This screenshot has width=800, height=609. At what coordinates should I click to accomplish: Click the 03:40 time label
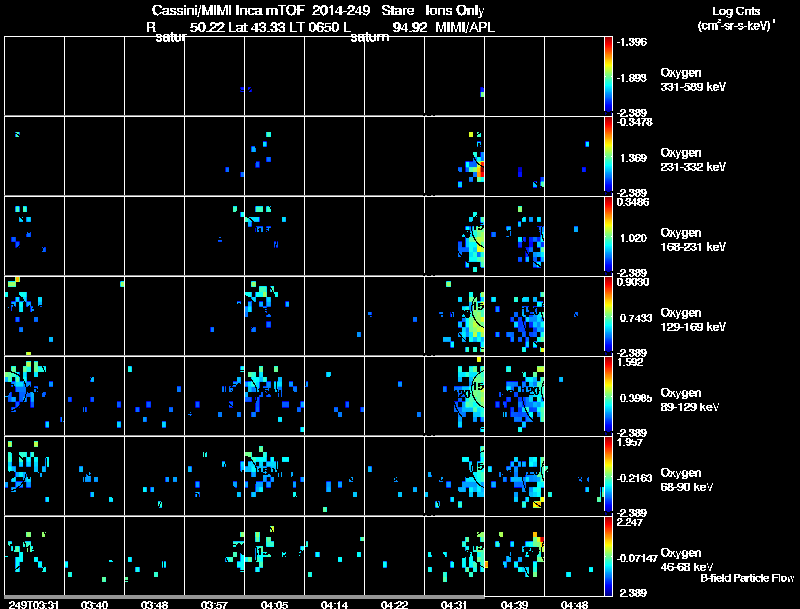(94, 604)
